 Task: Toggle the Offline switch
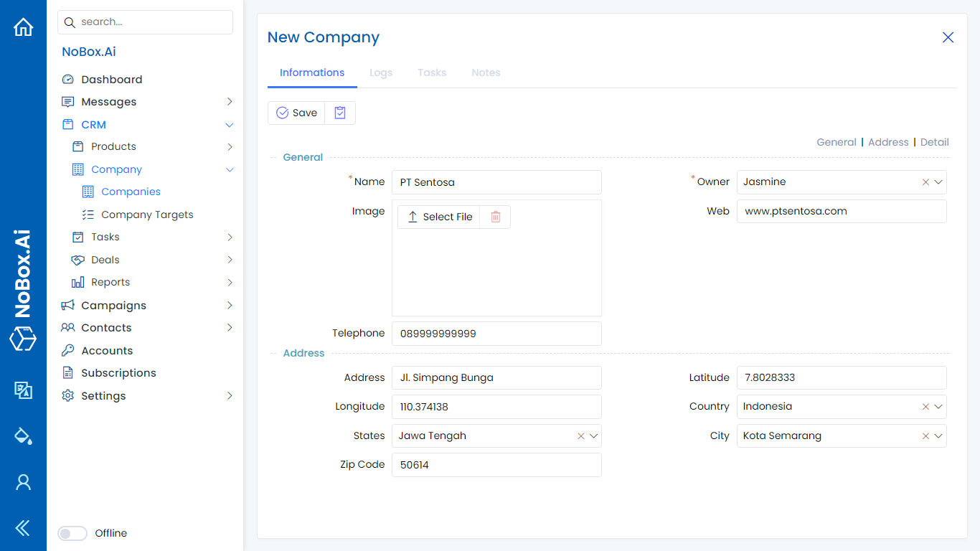click(72, 533)
